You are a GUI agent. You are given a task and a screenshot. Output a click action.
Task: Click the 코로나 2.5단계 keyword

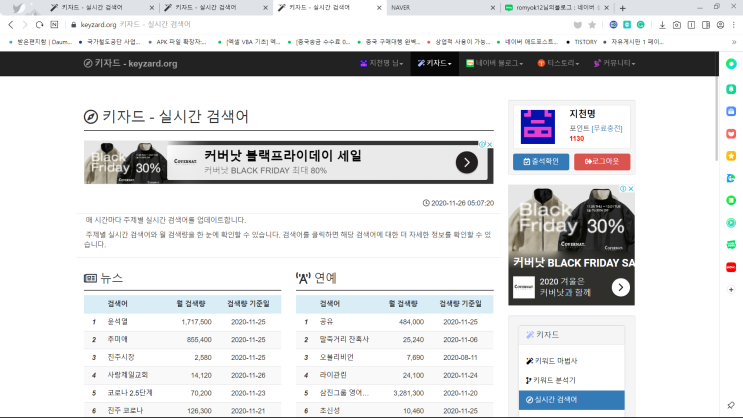point(129,393)
